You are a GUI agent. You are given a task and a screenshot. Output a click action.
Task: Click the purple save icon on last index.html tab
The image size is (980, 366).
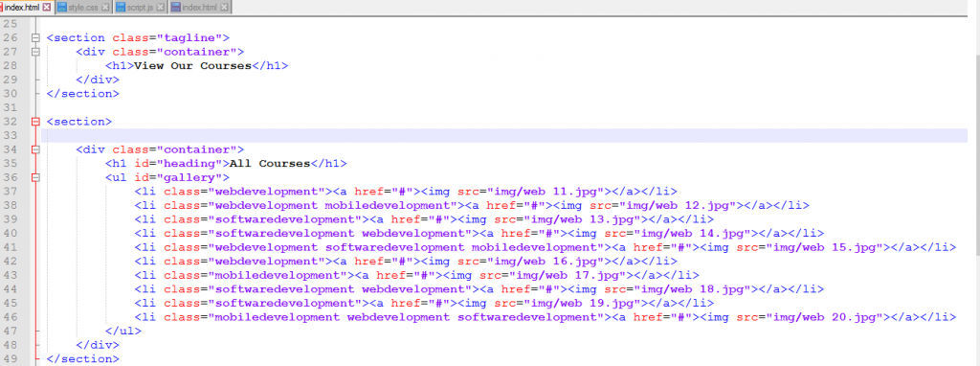tap(176, 7)
